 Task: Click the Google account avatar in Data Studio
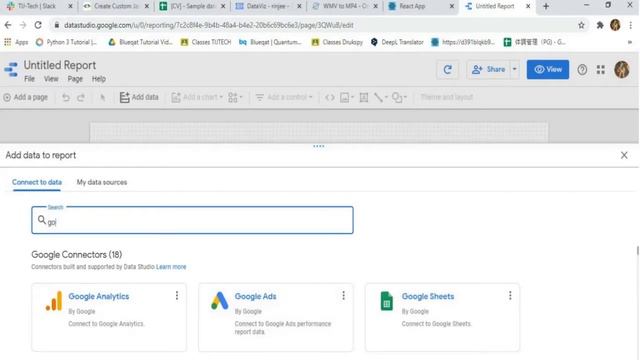(x=622, y=69)
